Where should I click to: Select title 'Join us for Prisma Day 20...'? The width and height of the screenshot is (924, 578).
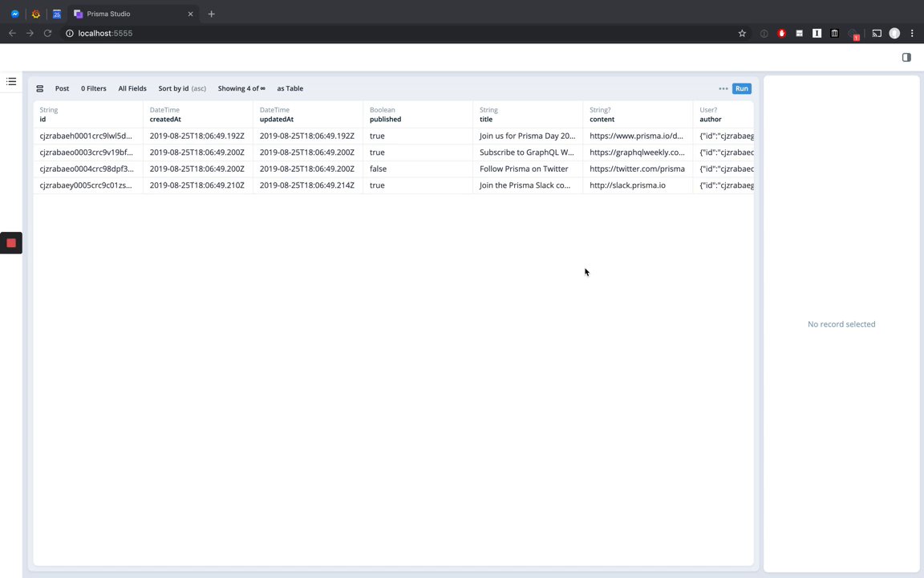tap(528, 136)
